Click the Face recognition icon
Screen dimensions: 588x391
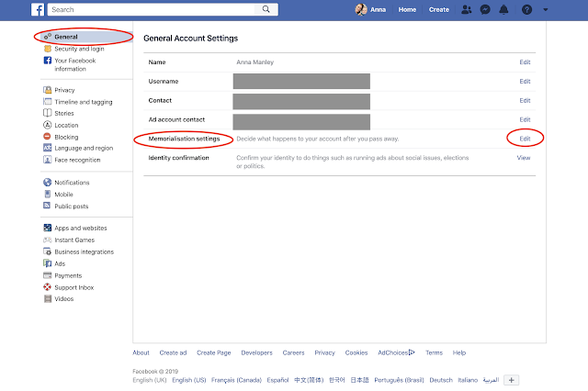pos(47,160)
